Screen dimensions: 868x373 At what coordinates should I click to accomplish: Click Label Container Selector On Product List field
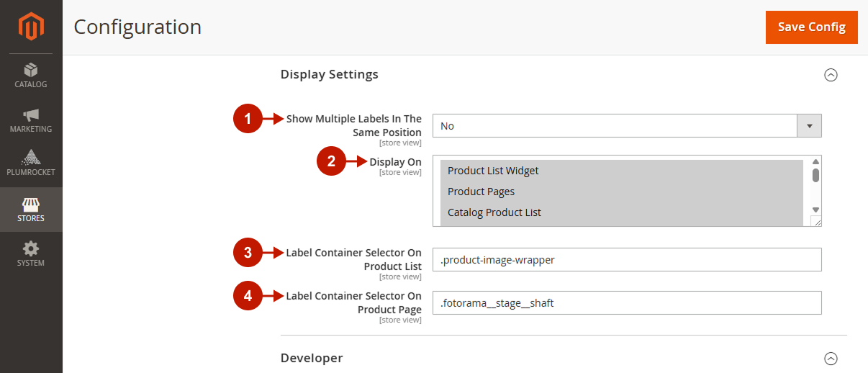pyautogui.click(x=626, y=260)
